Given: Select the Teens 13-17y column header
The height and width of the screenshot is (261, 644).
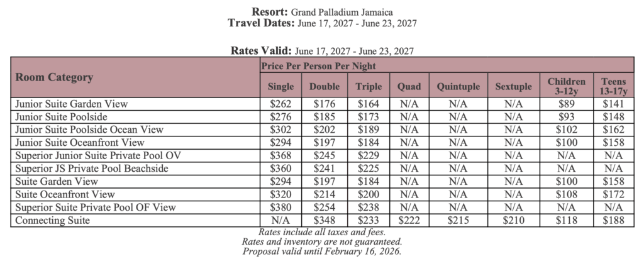Looking at the screenshot, I should click(612, 86).
